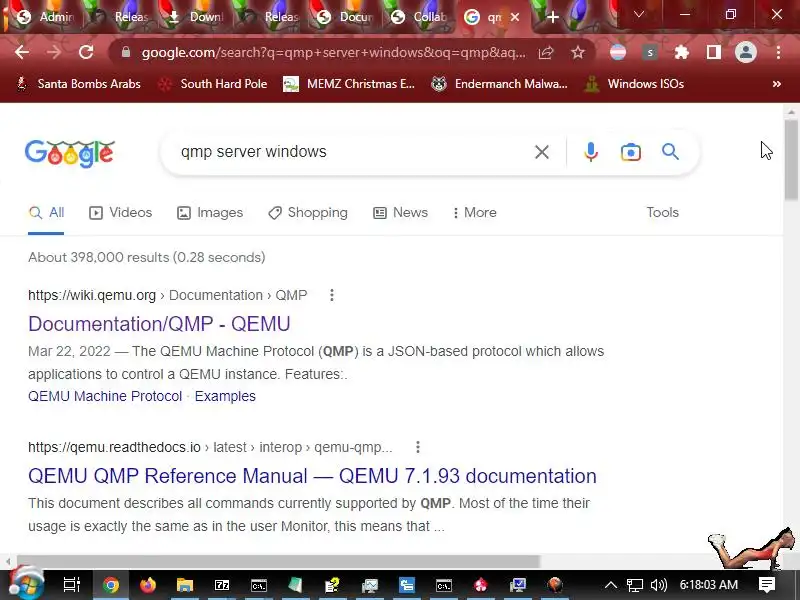Click the browser forward arrow
The image size is (800, 600).
point(54,52)
